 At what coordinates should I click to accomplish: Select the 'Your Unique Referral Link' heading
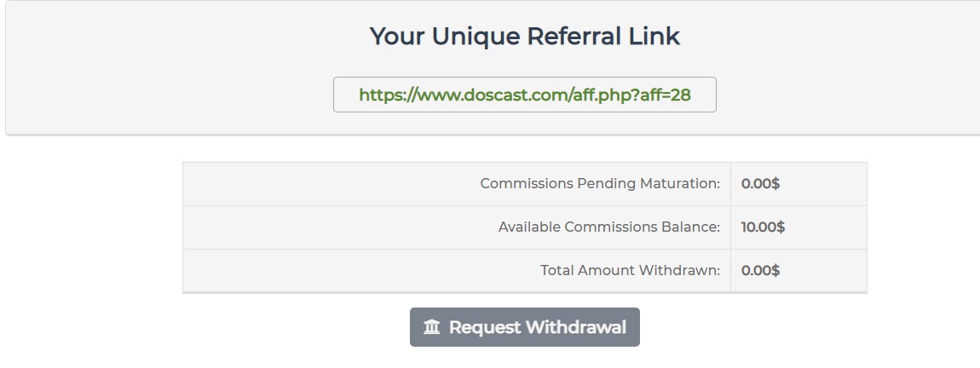524,37
